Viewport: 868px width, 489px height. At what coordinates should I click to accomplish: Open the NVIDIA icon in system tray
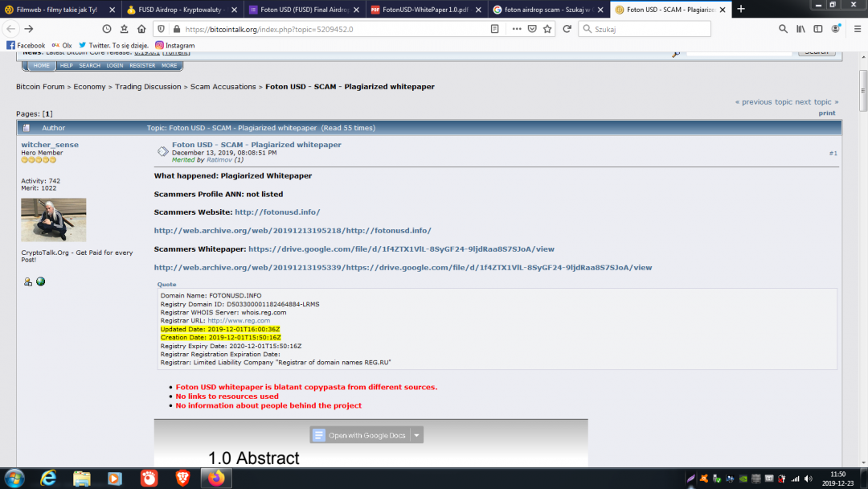(x=743, y=479)
